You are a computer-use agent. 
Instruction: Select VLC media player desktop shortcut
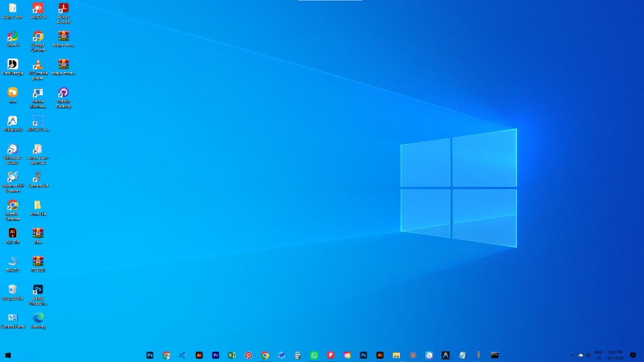(x=38, y=70)
